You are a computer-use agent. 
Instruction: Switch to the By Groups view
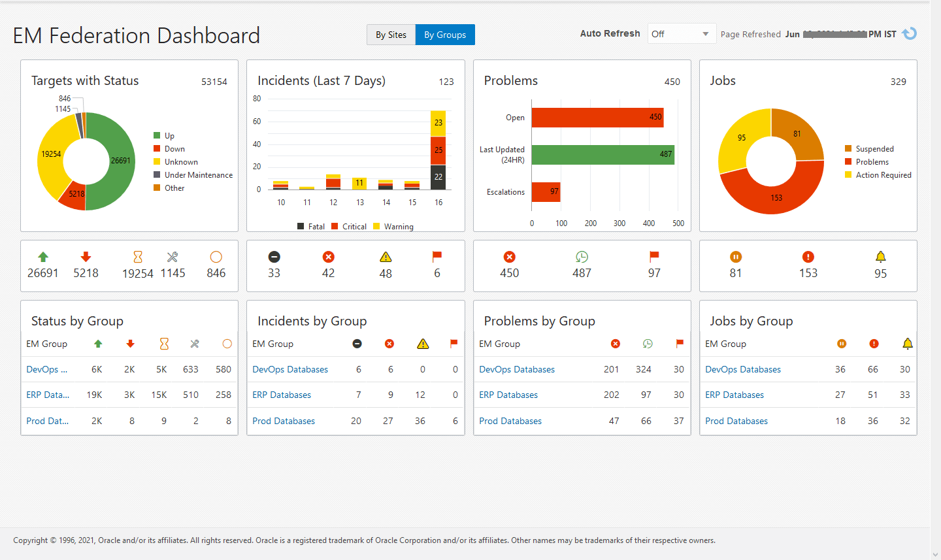pyautogui.click(x=445, y=35)
